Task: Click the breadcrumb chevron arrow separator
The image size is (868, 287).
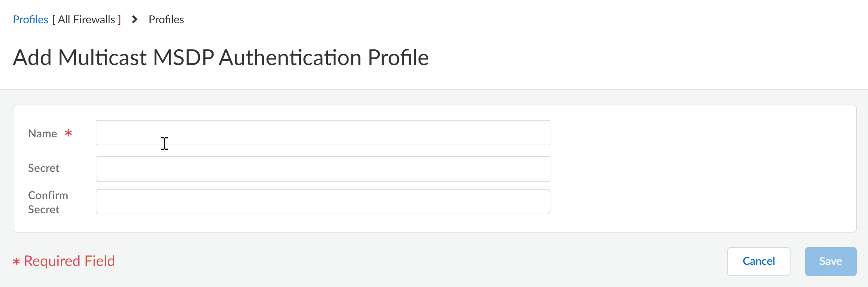Action: [135, 20]
